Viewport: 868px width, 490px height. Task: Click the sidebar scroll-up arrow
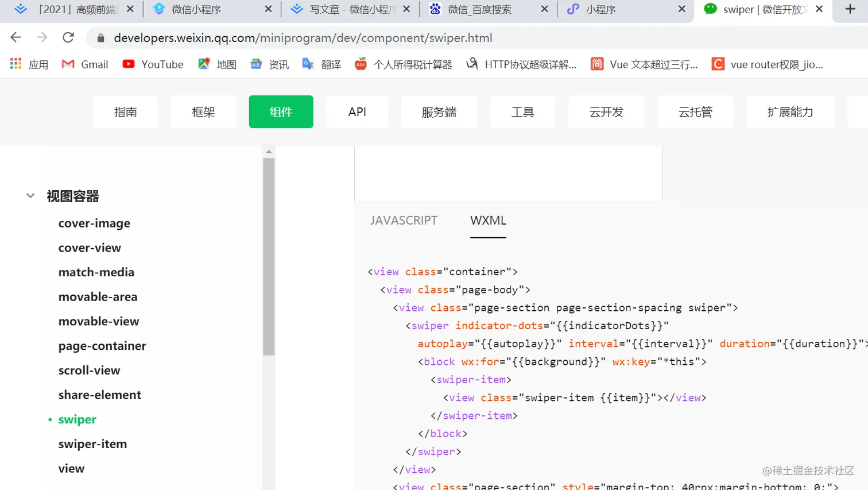269,152
